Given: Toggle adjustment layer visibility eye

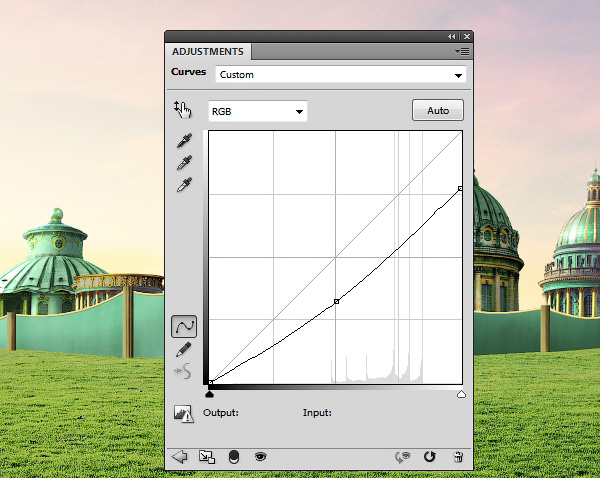Looking at the screenshot, I should point(261,456).
